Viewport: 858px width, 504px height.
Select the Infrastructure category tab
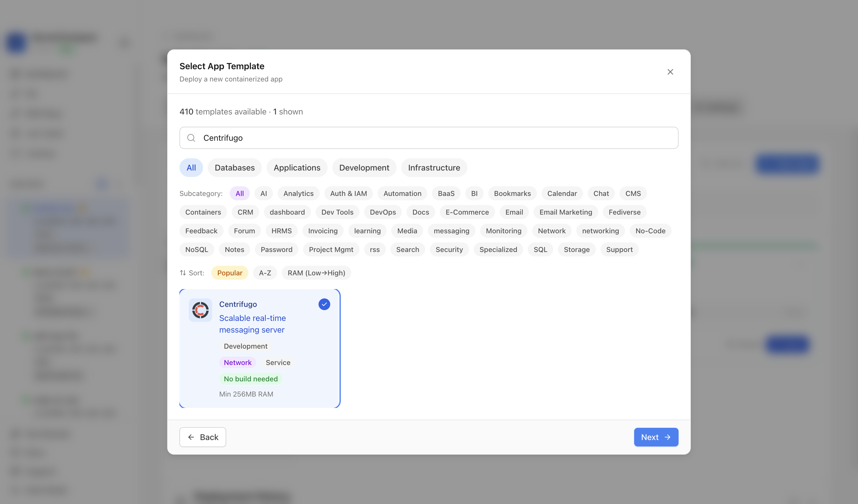pyautogui.click(x=434, y=168)
